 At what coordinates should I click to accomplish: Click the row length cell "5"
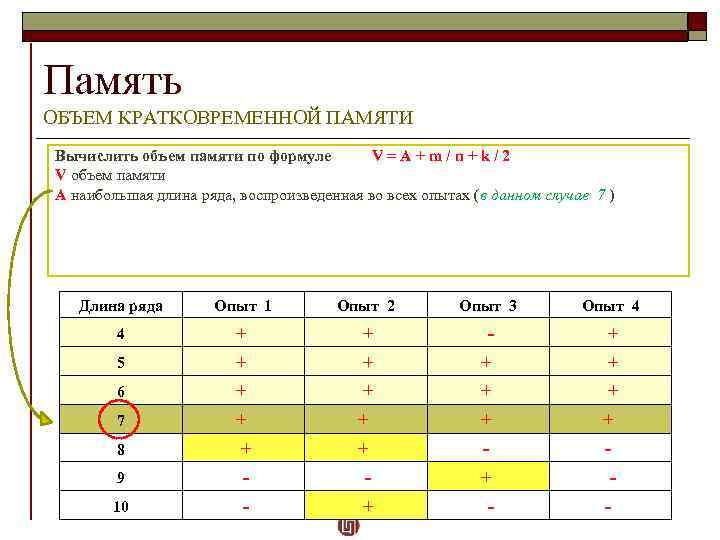pos(121,362)
